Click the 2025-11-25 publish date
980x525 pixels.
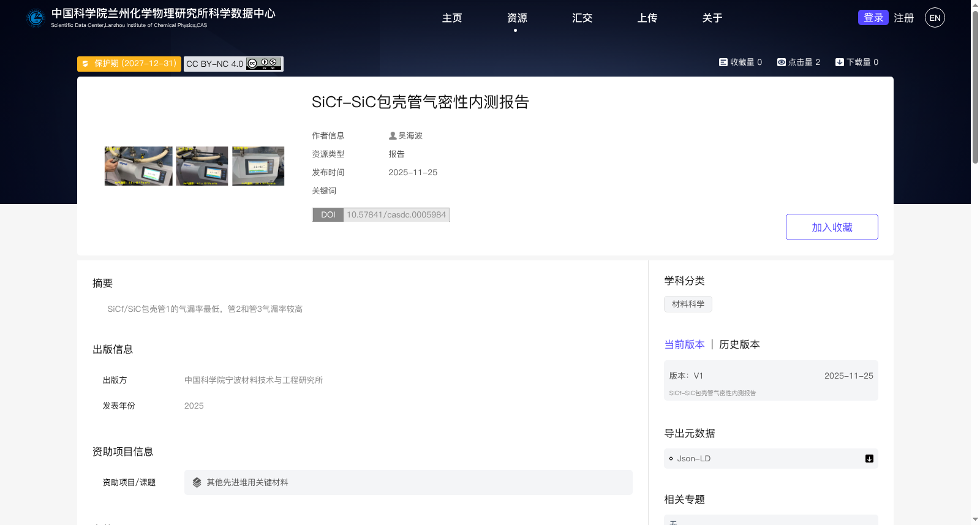point(413,173)
